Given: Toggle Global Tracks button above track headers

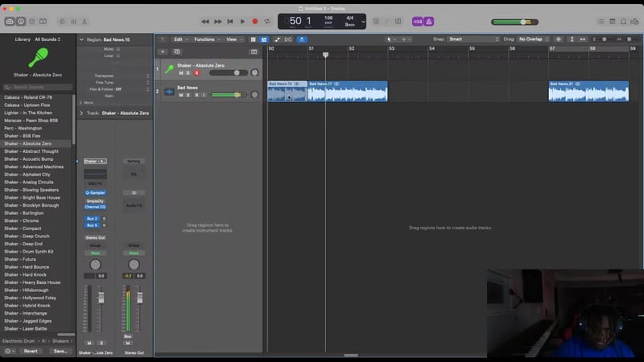Looking at the screenshot, I should (x=254, y=51).
